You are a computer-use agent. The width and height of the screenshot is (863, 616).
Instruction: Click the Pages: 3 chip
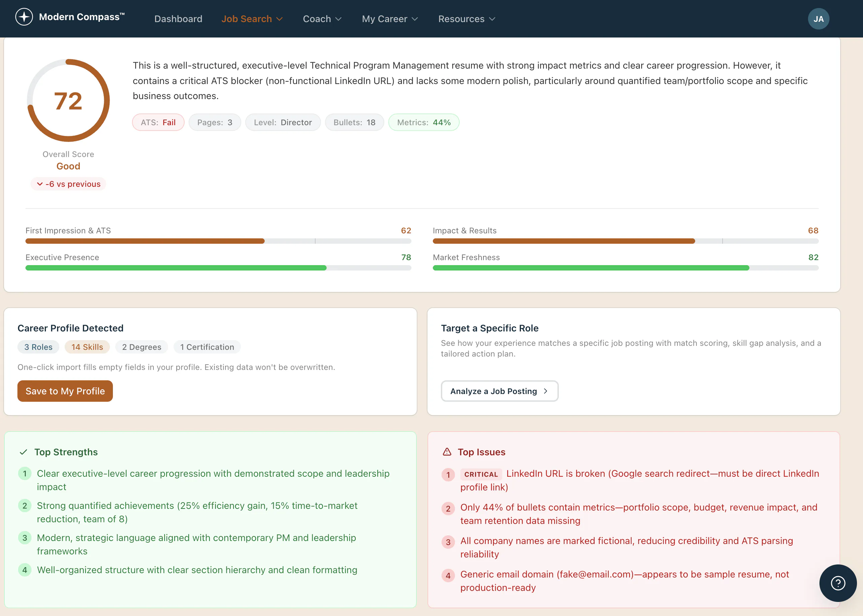[215, 122]
